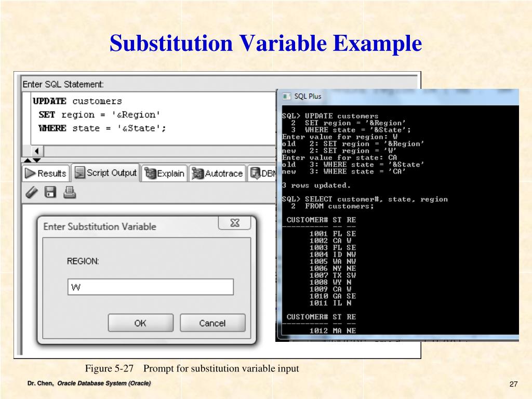The width and height of the screenshot is (532, 399).
Task: Click the Figure 5-27 caption text
Action: tap(192, 368)
